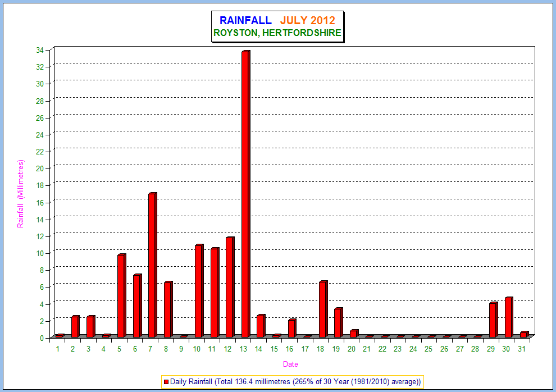Click the bar for date 7
Viewport: 556px width, 392px height.
point(152,265)
